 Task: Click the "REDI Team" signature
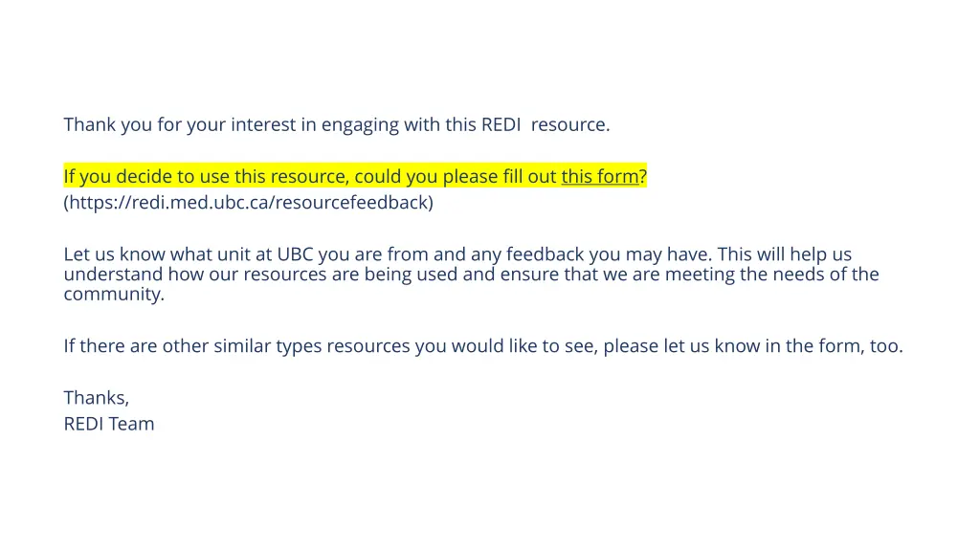[109, 424]
